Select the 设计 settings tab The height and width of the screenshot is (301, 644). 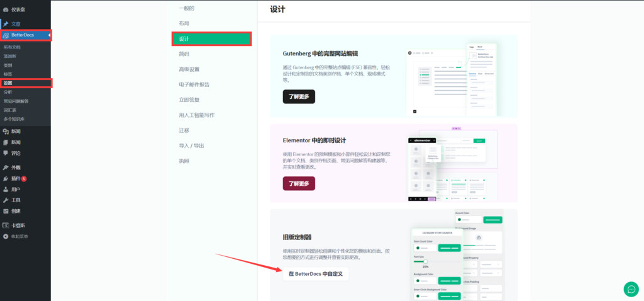pyautogui.click(x=211, y=38)
